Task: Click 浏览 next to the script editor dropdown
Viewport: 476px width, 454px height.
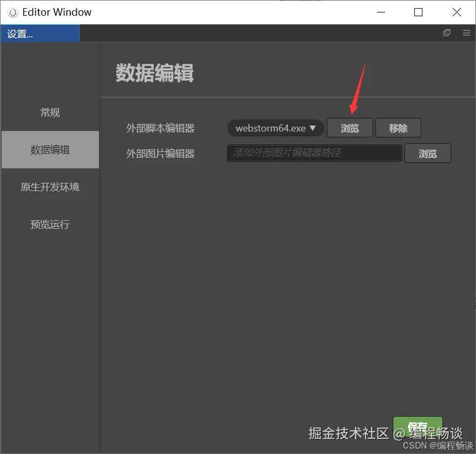Action: (x=350, y=128)
